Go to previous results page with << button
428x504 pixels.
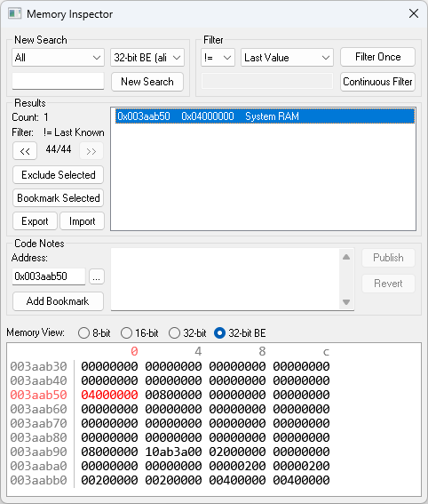[x=25, y=151]
